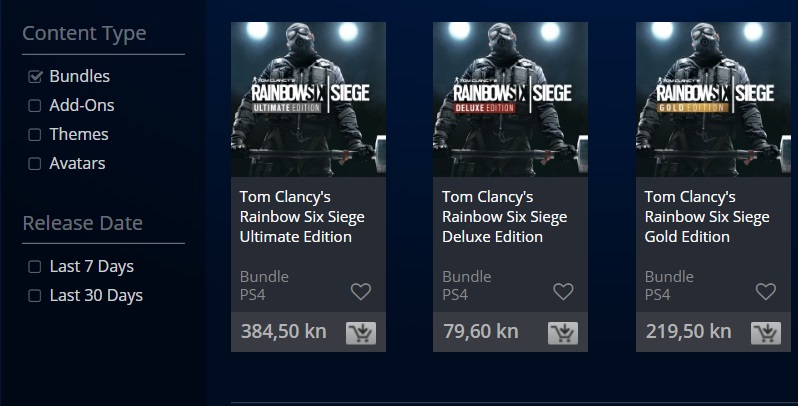Add Ultimate Edition to cart
The height and width of the screenshot is (406, 798).
point(360,333)
